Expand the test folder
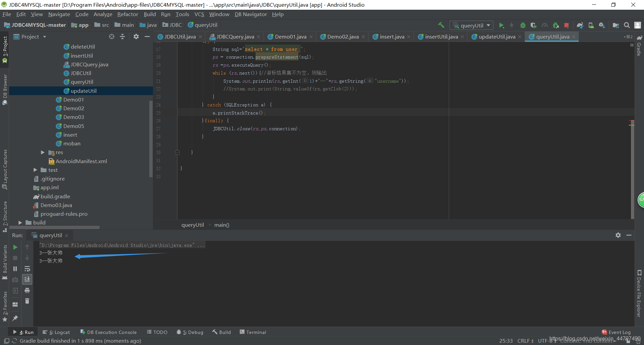Image resolution: width=644 pixels, height=345 pixels. [x=35, y=170]
